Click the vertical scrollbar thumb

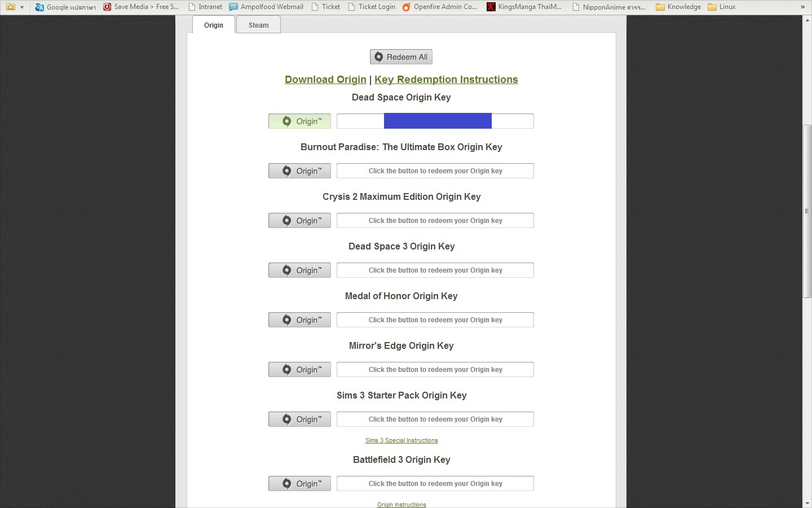[x=807, y=212]
